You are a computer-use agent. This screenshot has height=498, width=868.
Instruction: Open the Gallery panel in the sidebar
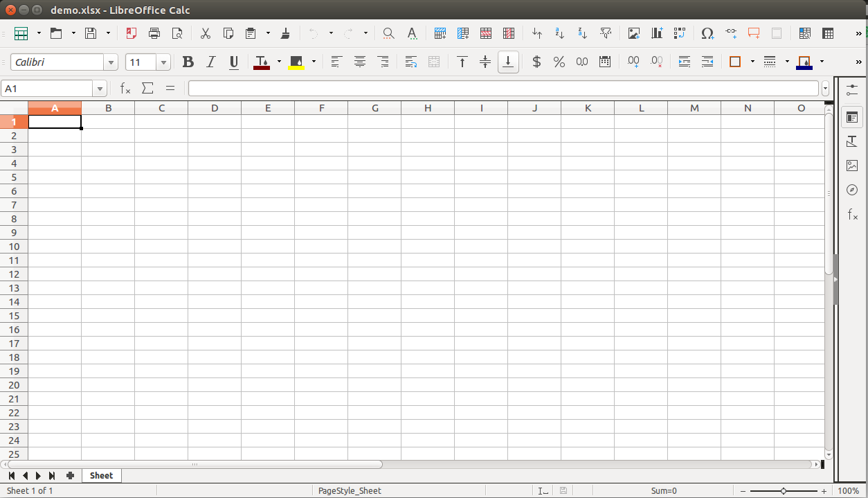pyautogui.click(x=851, y=166)
